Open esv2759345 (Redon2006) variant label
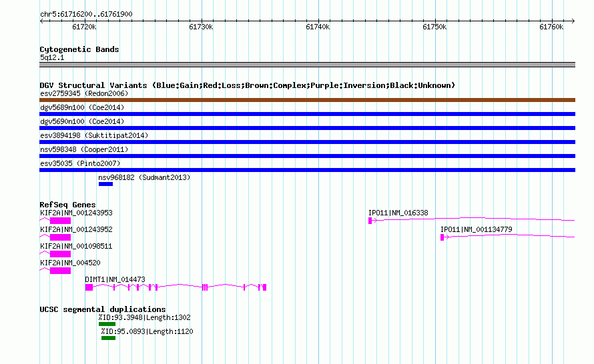 coord(84,93)
